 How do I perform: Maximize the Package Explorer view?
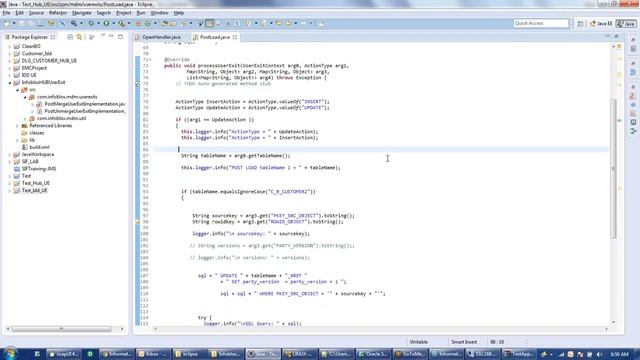[x=120, y=37]
